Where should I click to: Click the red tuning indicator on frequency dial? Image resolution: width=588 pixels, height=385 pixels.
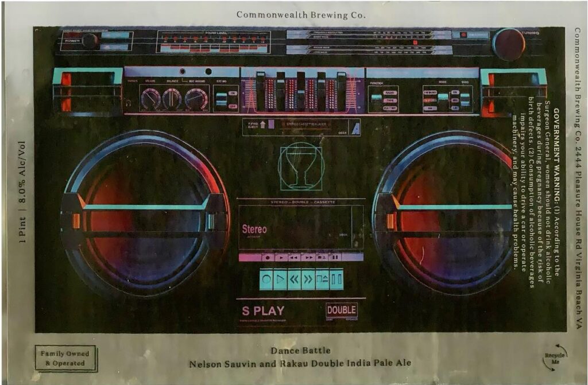[415, 42]
